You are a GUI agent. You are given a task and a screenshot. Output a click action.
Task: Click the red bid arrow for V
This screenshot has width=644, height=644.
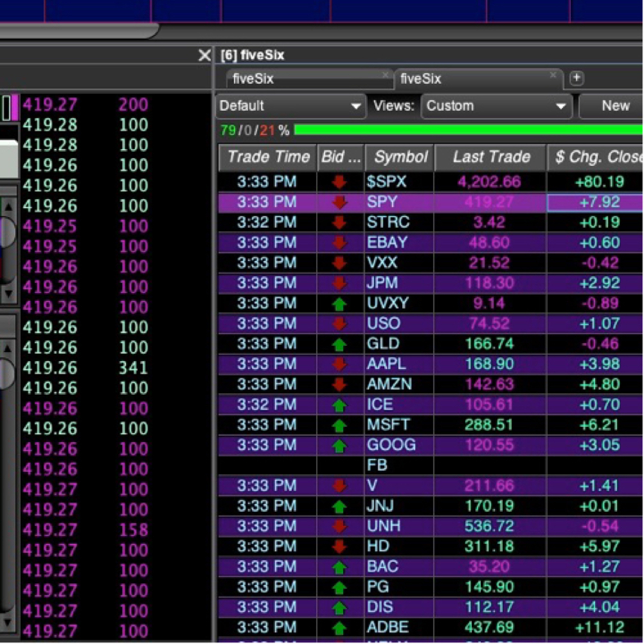pos(339,486)
